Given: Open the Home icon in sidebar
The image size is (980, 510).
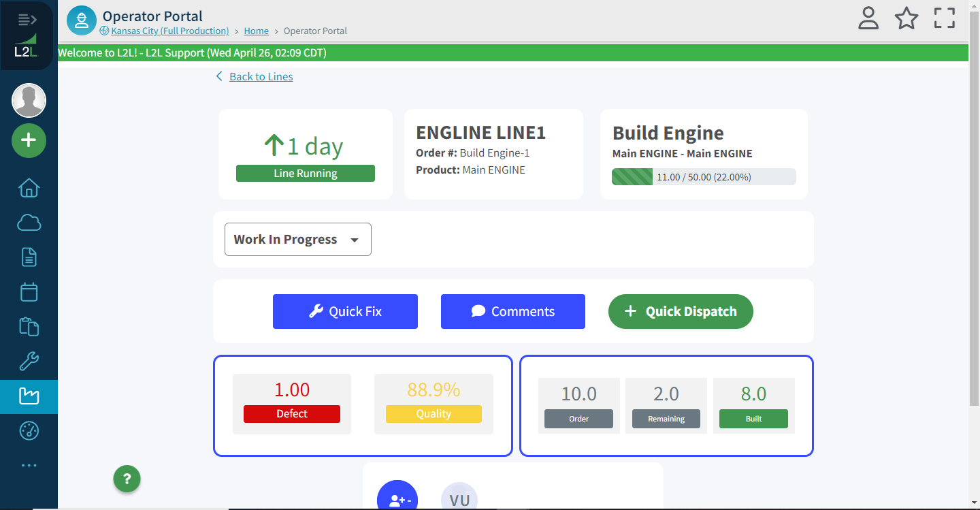Looking at the screenshot, I should point(29,188).
